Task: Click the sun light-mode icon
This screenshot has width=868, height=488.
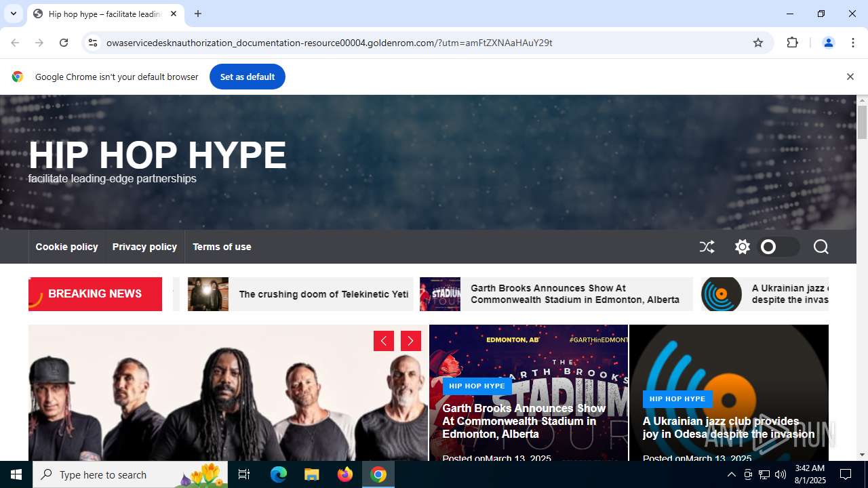Action: [x=743, y=247]
